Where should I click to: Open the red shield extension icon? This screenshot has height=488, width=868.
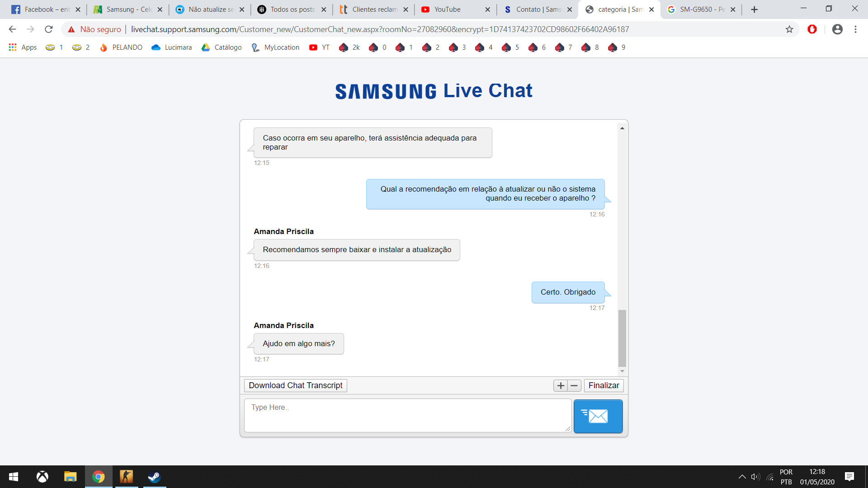(812, 29)
